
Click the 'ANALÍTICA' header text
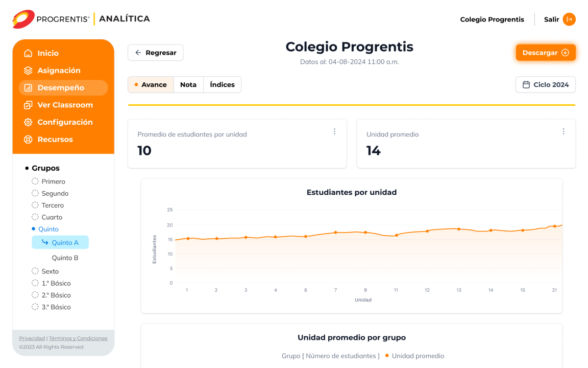coord(125,19)
